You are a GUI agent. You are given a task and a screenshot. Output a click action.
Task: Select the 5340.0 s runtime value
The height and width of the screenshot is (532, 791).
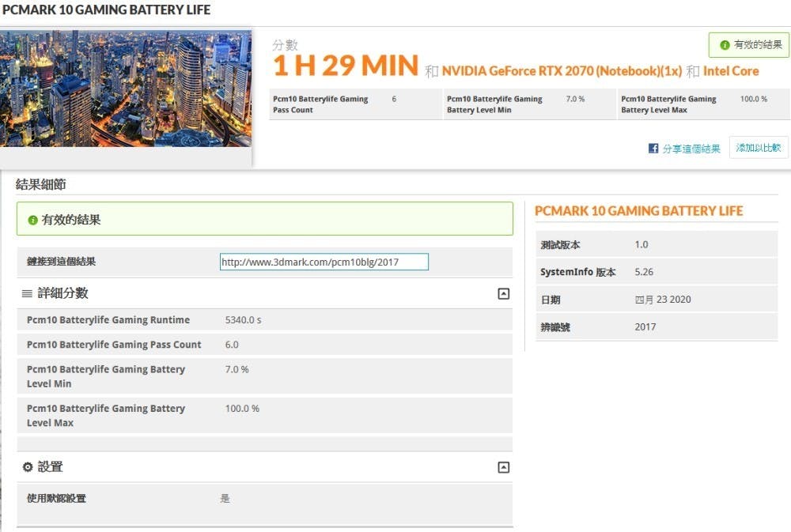[x=244, y=320]
